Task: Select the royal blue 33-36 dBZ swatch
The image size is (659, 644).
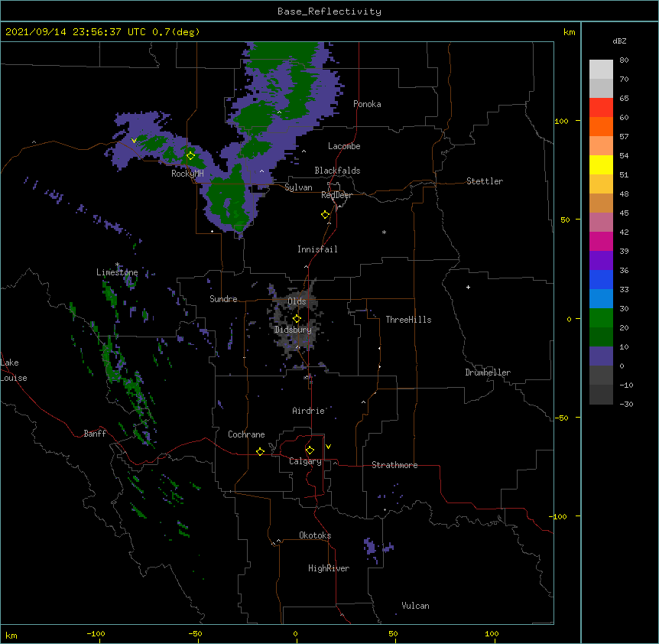Action: (601, 279)
